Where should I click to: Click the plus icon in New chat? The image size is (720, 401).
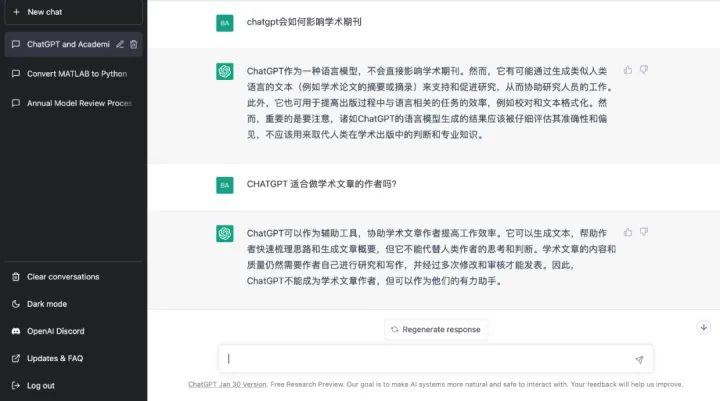(17, 12)
